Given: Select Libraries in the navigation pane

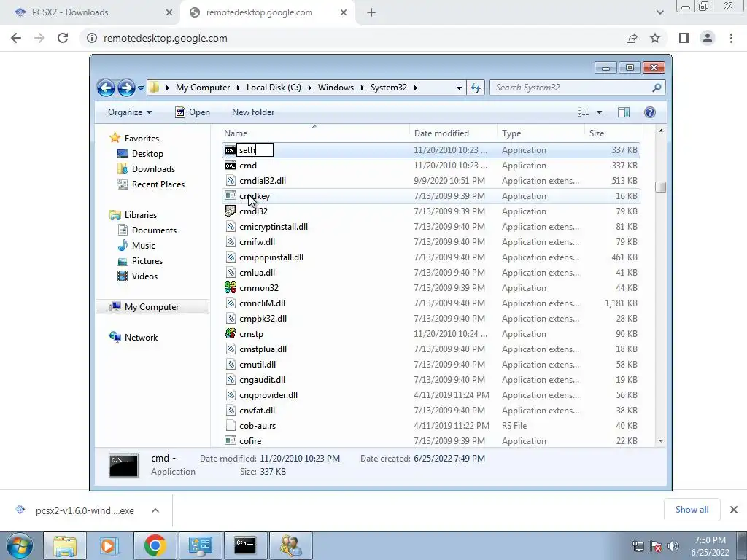Looking at the screenshot, I should pos(133,215).
